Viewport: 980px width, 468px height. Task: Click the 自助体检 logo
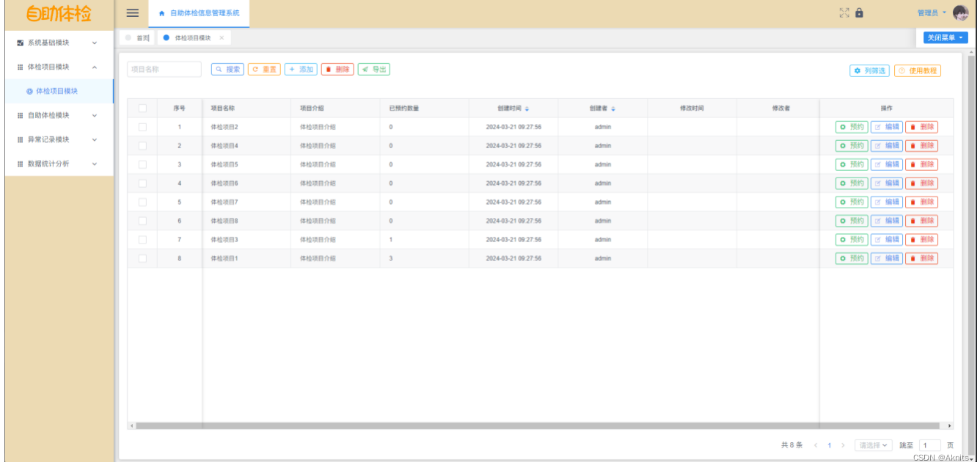pyautogui.click(x=59, y=13)
